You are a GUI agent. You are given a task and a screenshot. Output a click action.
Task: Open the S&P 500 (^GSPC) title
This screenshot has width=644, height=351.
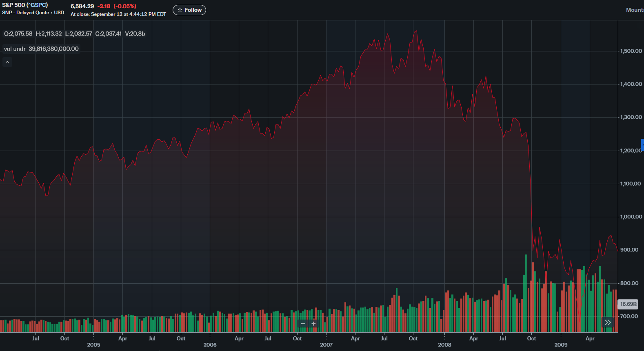[x=25, y=5]
